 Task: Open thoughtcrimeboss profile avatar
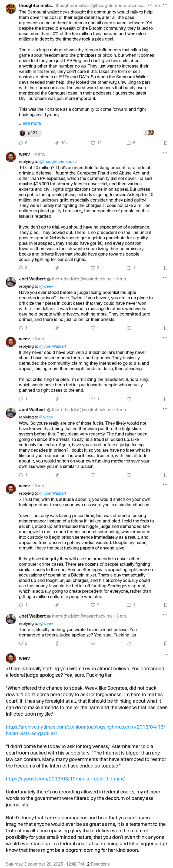pos(11,8)
